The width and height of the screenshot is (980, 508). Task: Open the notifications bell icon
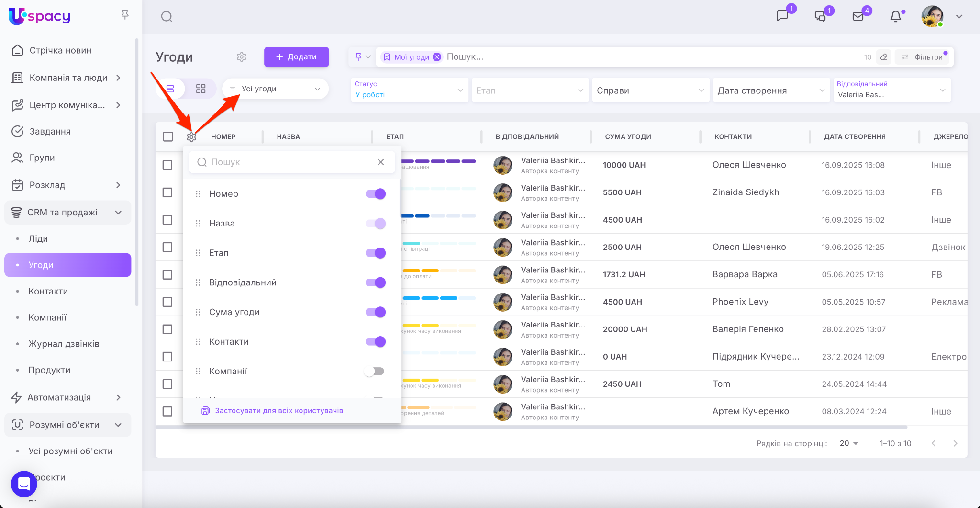895,17
